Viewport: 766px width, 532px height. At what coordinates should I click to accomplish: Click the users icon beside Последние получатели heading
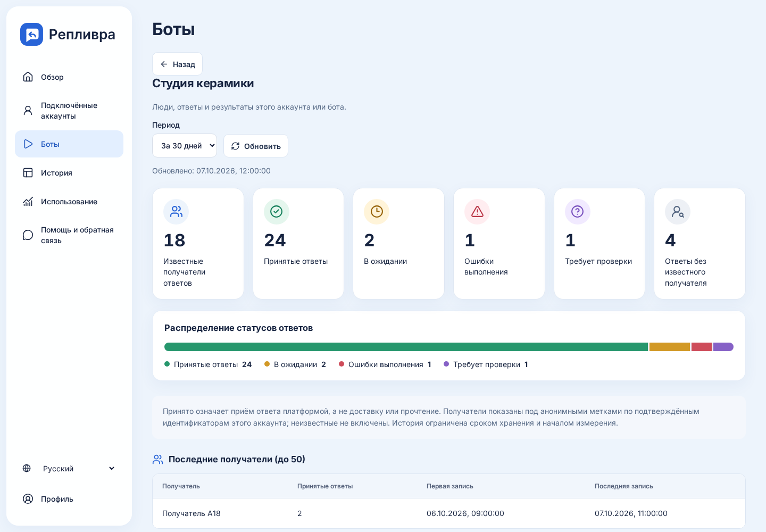point(158,459)
